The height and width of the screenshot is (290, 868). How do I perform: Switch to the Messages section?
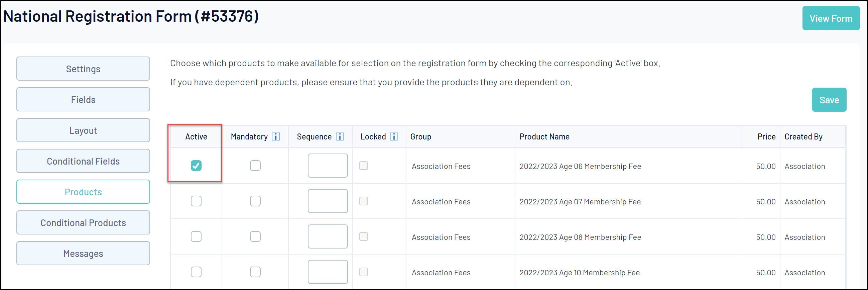click(83, 253)
